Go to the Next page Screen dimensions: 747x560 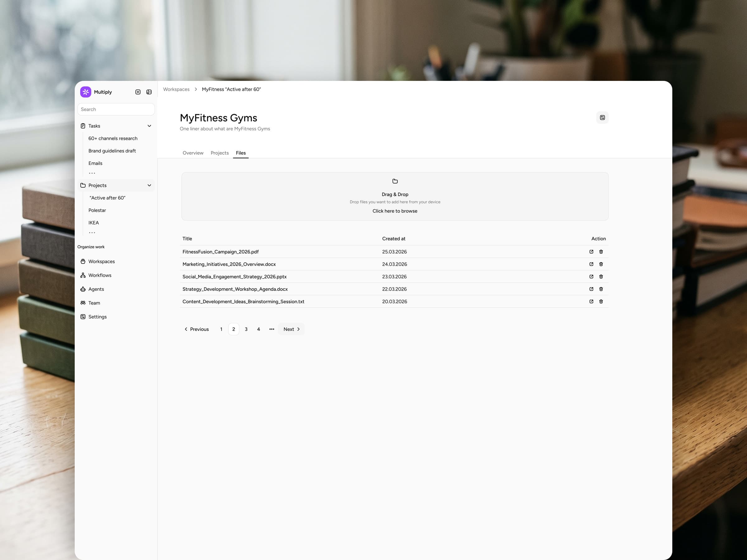pyautogui.click(x=291, y=329)
